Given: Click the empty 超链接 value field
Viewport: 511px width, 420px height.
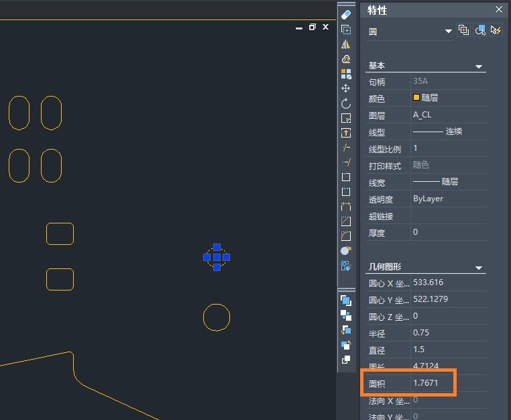Looking at the screenshot, I should (449, 215).
